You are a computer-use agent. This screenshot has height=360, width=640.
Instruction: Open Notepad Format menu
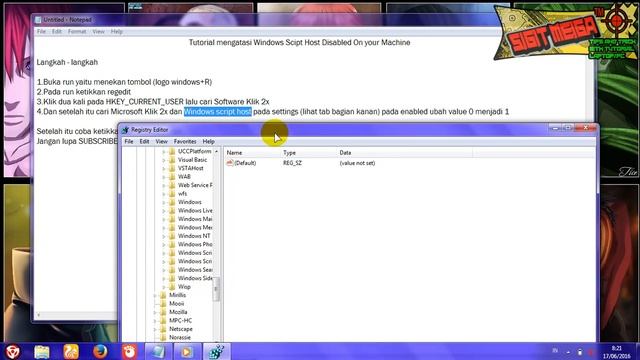coord(77,31)
